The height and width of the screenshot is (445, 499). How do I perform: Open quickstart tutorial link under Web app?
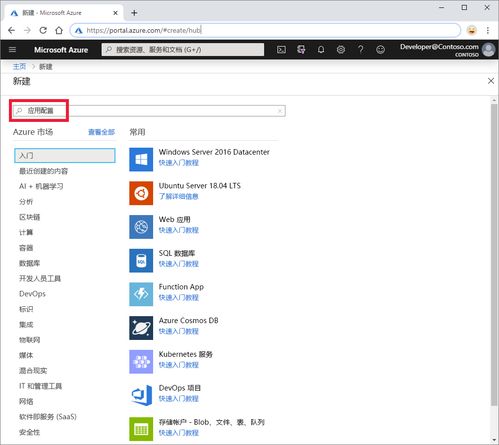pos(179,230)
